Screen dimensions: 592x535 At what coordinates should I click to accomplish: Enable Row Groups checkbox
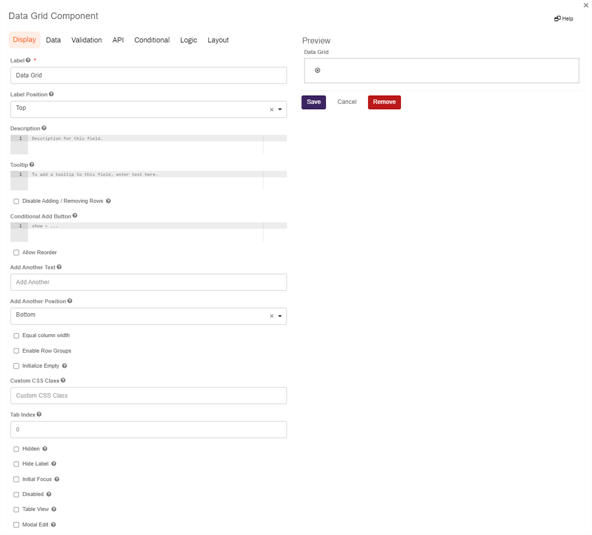tap(16, 351)
